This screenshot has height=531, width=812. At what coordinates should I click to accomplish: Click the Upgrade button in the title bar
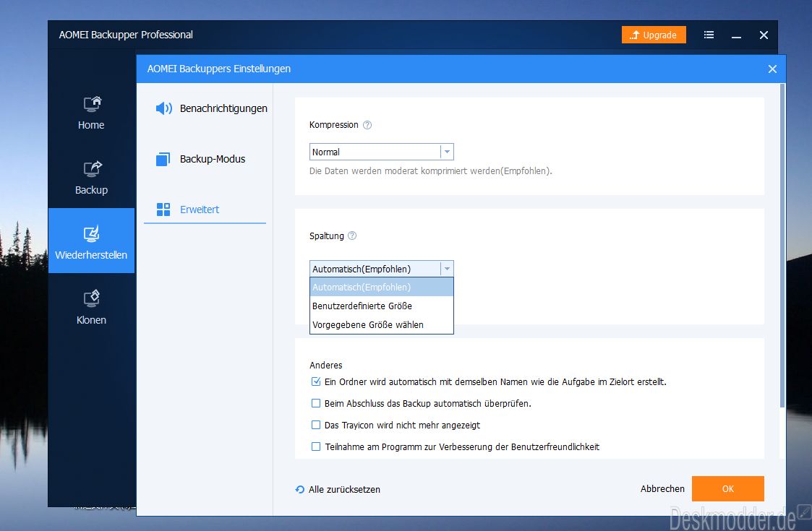pyautogui.click(x=654, y=35)
